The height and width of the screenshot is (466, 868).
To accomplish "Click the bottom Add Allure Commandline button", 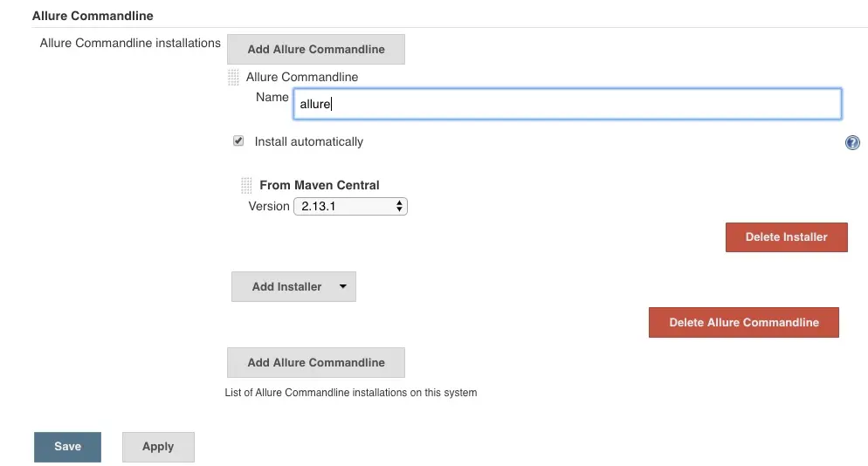I will [x=315, y=363].
